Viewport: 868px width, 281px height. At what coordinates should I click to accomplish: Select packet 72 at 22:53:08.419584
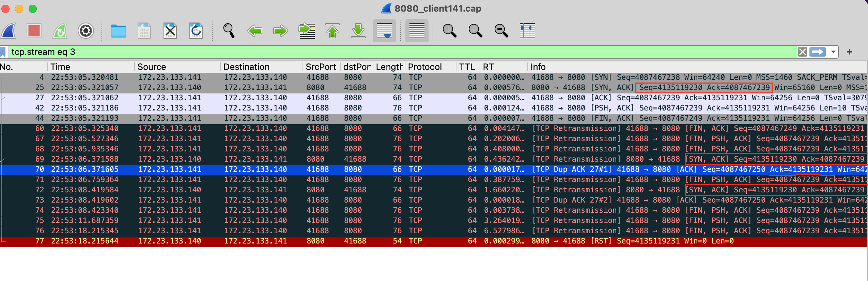[434, 190]
